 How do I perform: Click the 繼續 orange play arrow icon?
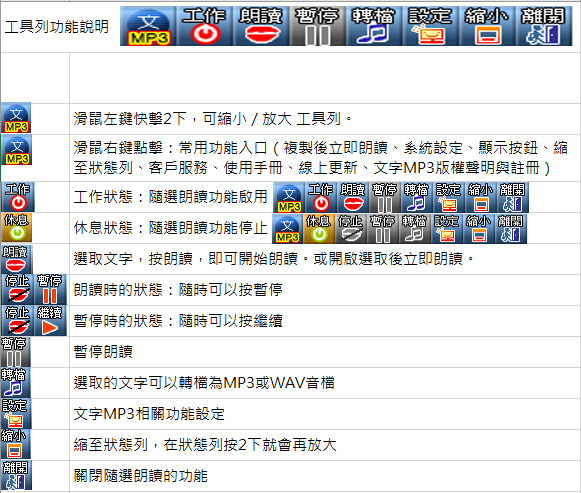pyautogui.click(x=50, y=320)
